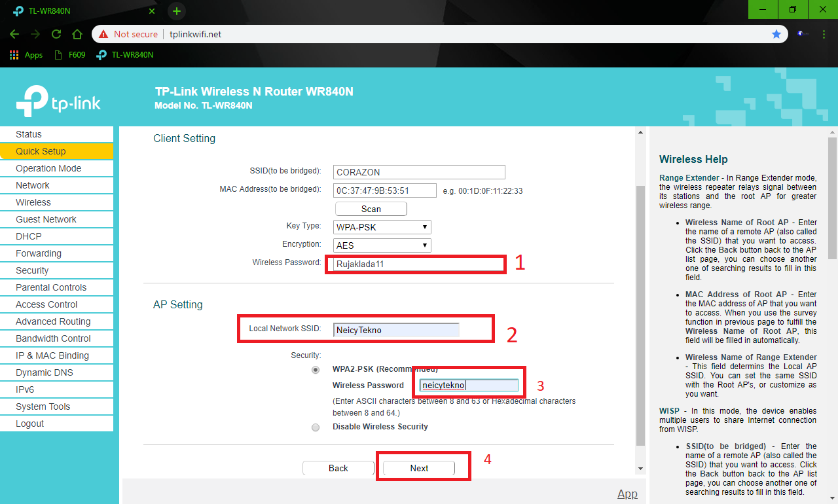This screenshot has width=838, height=504.
Task: Go to the browser home icon
Action: coord(77,34)
